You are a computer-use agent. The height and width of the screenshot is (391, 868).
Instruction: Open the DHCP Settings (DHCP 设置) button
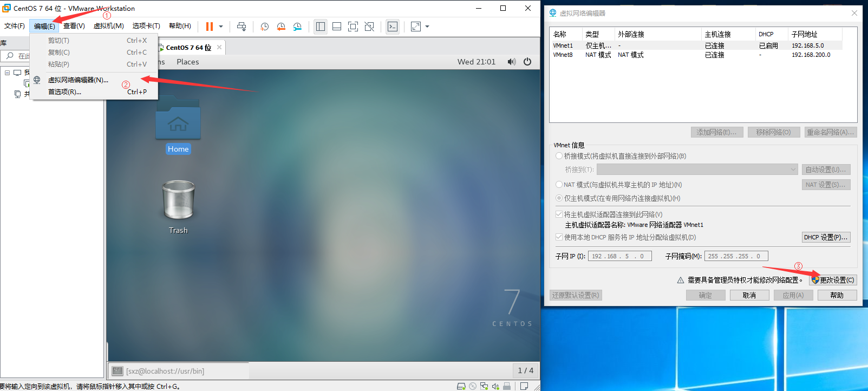[826, 237]
